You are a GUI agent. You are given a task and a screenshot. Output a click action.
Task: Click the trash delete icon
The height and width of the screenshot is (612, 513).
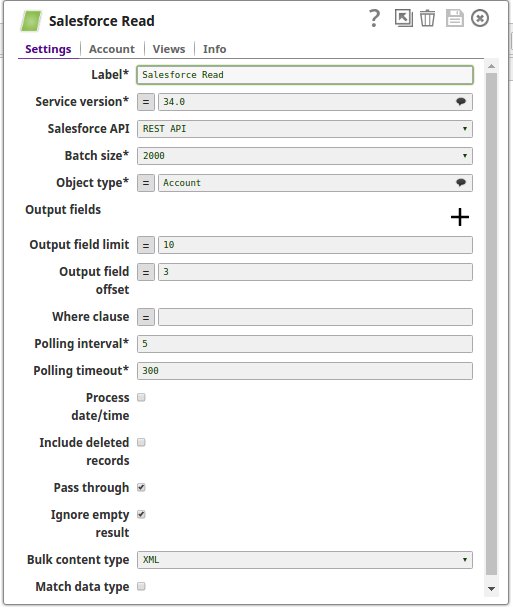[x=428, y=18]
